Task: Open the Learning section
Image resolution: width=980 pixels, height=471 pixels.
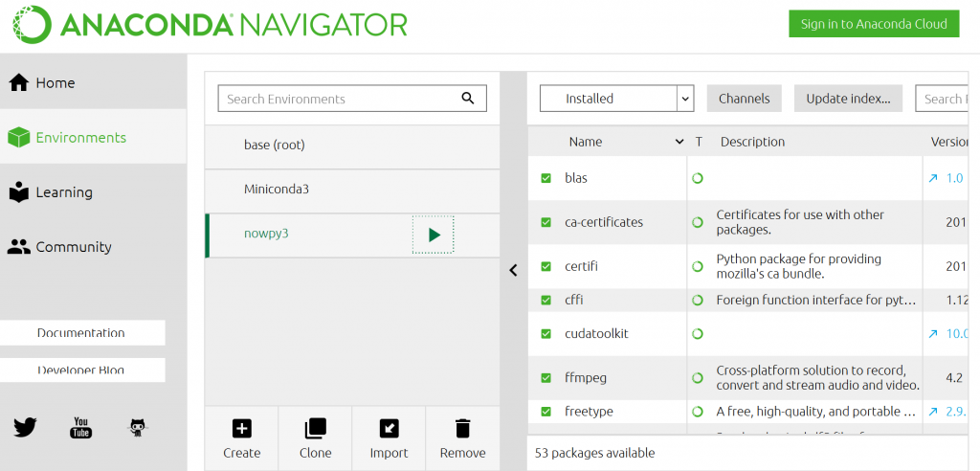Action: point(93,192)
